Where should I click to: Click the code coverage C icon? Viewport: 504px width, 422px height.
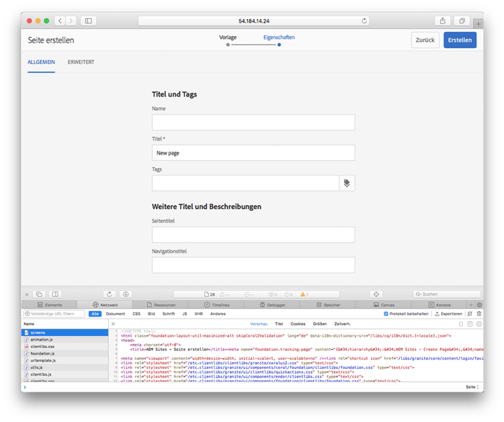479,324
